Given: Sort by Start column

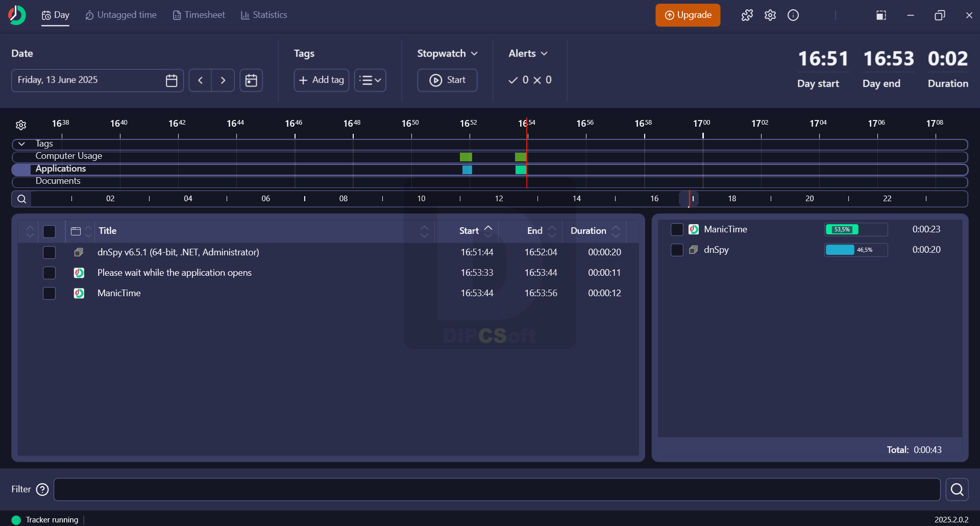Looking at the screenshot, I should 475,231.
